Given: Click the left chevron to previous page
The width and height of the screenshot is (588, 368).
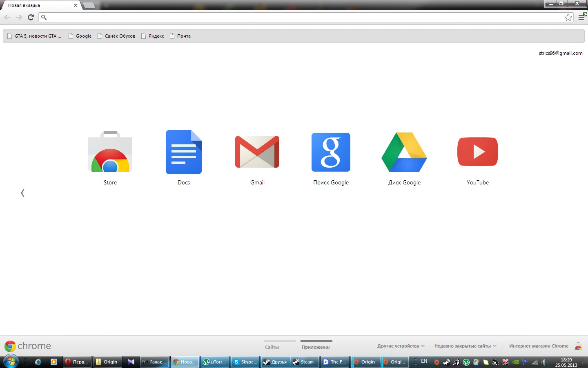Looking at the screenshot, I should (22, 193).
